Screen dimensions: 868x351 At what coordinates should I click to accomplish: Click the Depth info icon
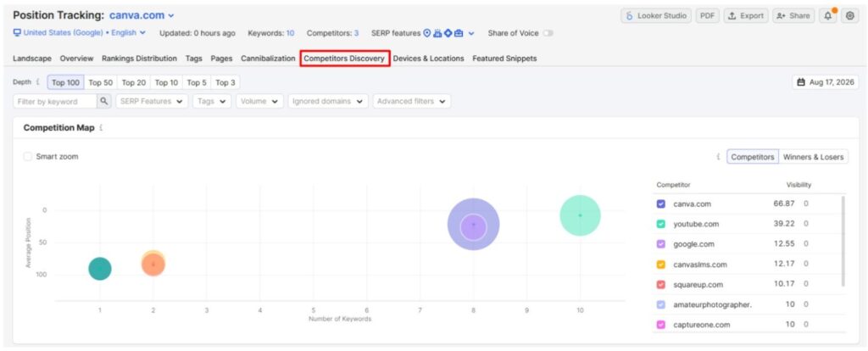point(37,82)
